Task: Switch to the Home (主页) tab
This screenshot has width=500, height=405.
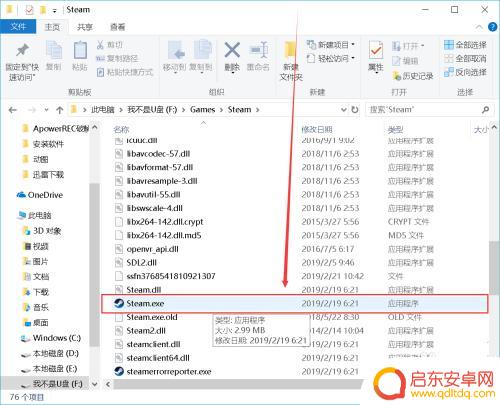Action: pyautogui.click(x=52, y=27)
